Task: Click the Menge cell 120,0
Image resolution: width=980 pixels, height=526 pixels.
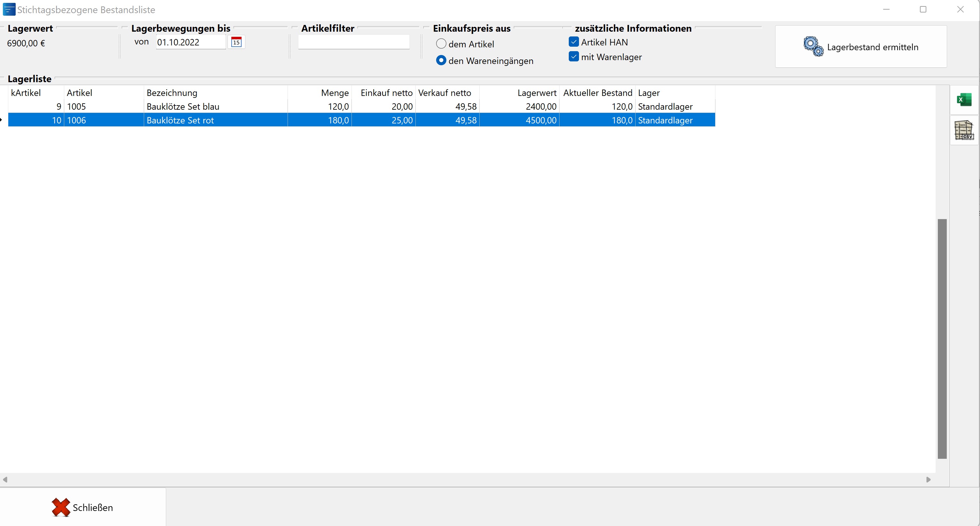Action: point(320,106)
